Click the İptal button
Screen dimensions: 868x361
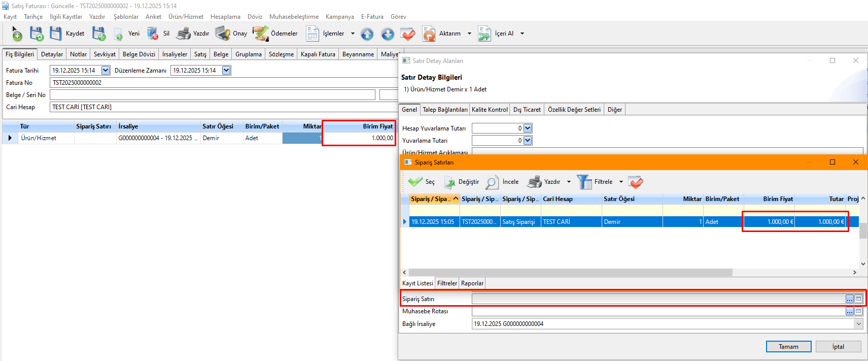[x=838, y=347]
